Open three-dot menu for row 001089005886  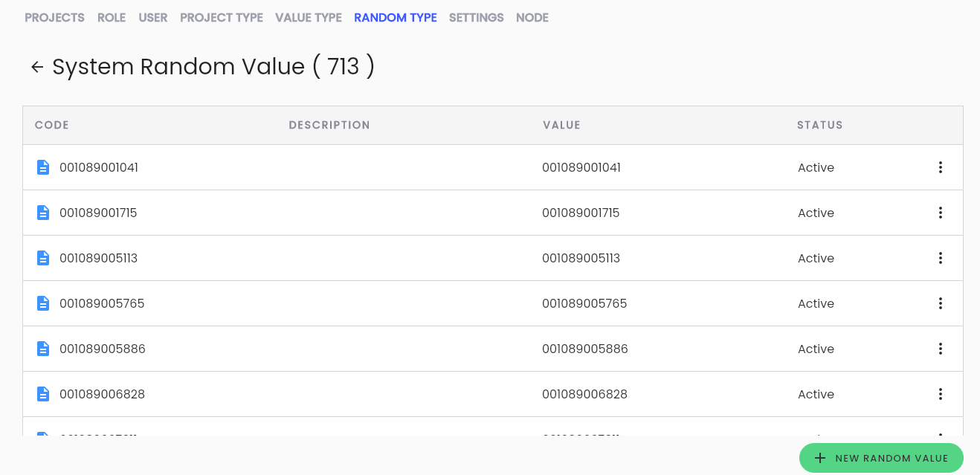[941, 349]
